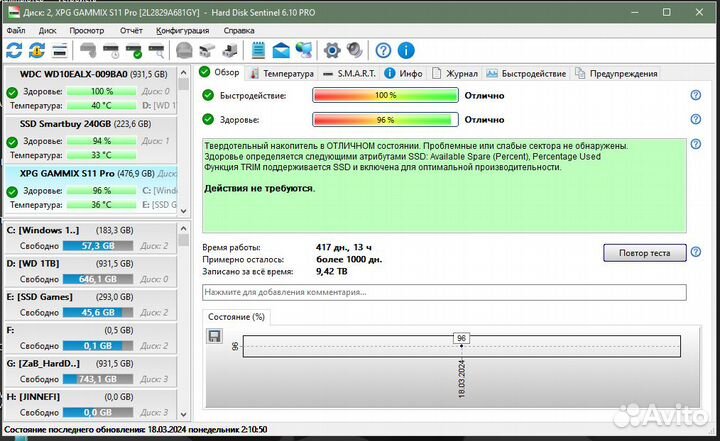Click the disk with magnifier toolbar icon

[156, 51]
